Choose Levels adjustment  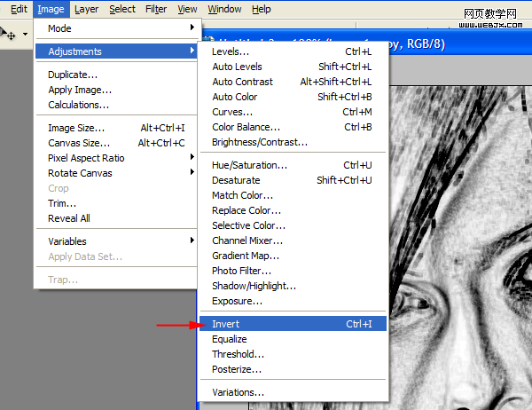pos(293,51)
